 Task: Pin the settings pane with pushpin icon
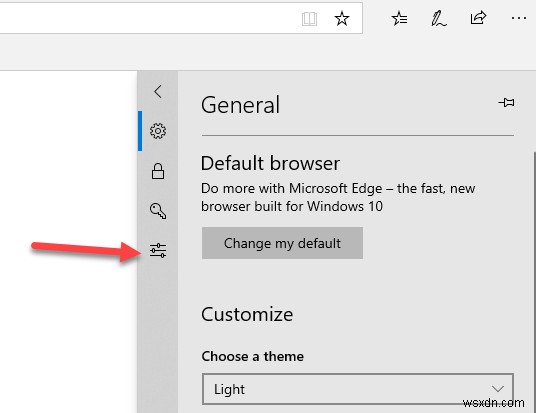pos(506,102)
